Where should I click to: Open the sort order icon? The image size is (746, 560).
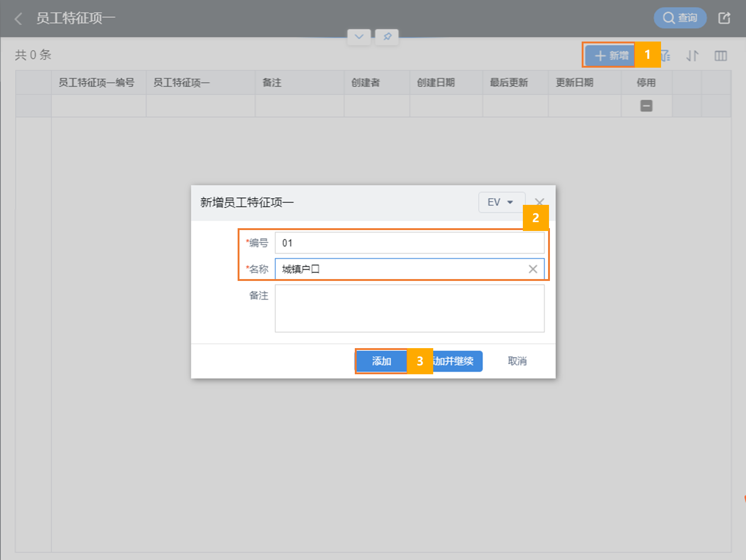pos(692,56)
